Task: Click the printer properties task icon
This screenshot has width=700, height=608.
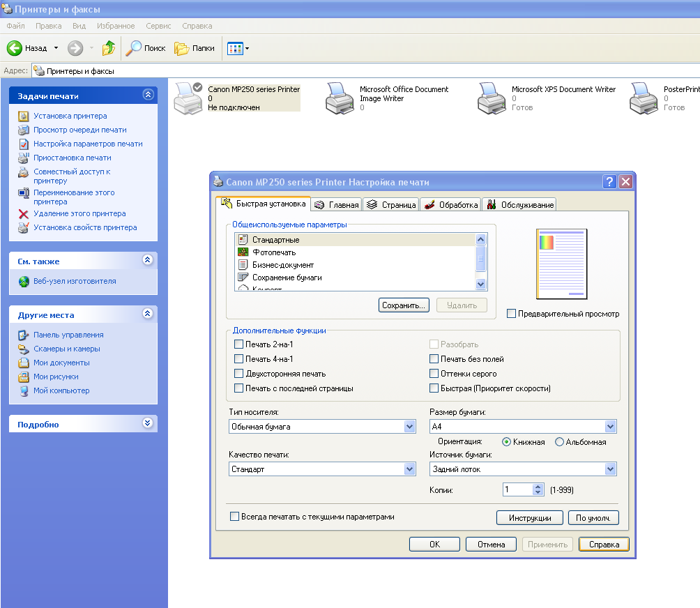Action: 24,228
